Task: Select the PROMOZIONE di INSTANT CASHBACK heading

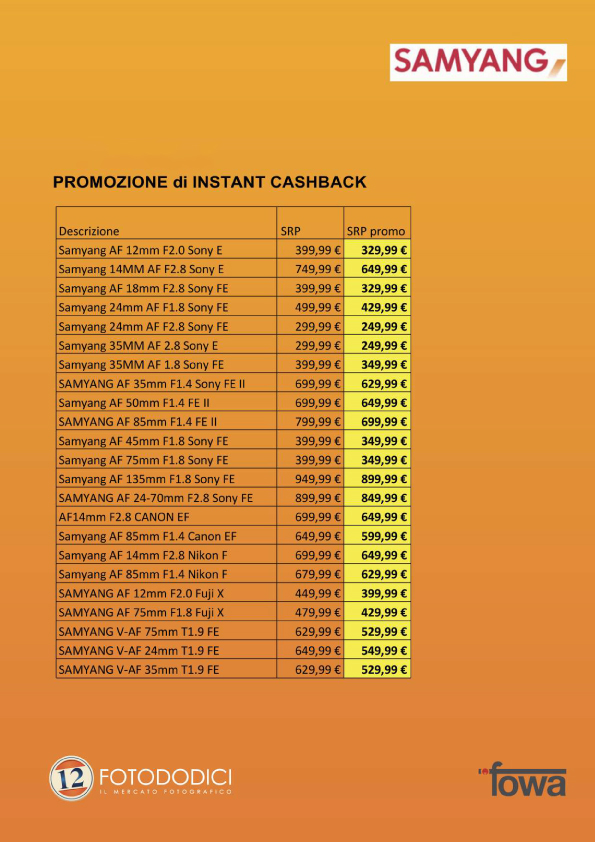Action: coord(209,182)
